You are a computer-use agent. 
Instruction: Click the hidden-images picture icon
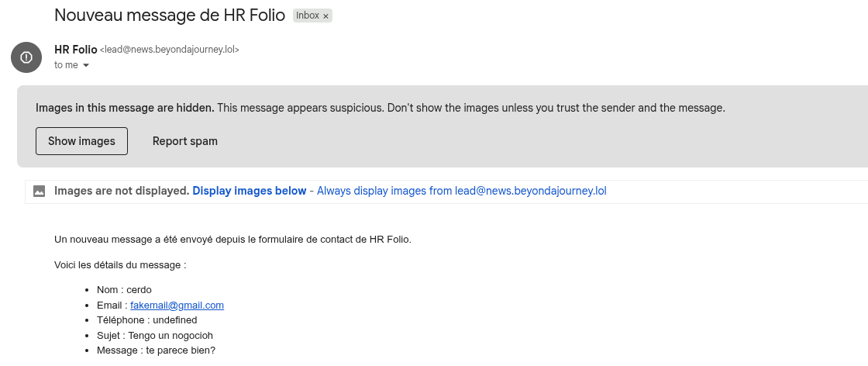point(39,191)
